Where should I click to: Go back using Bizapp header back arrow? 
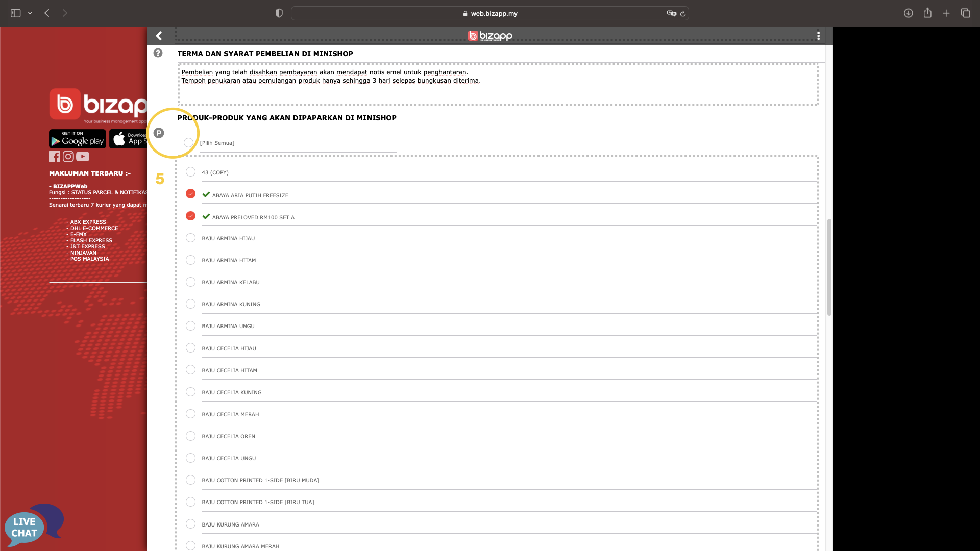coord(159,36)
